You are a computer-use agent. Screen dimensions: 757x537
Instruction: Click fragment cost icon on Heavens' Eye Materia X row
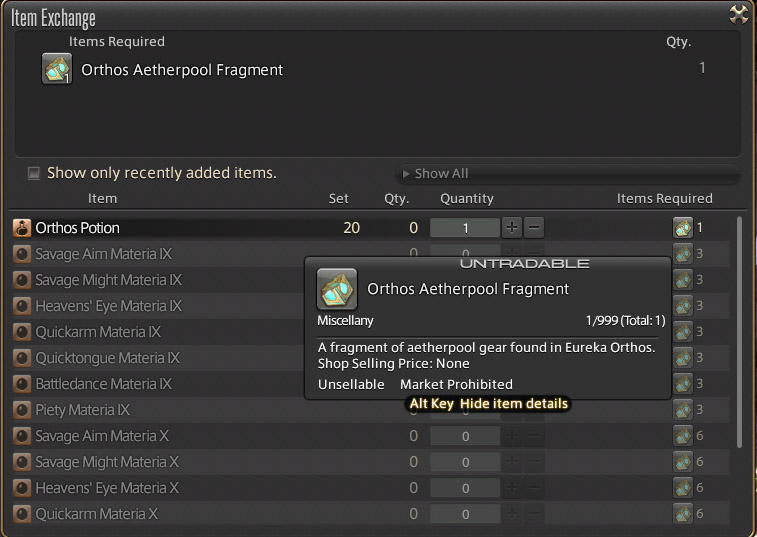click(x=683, y=488)
